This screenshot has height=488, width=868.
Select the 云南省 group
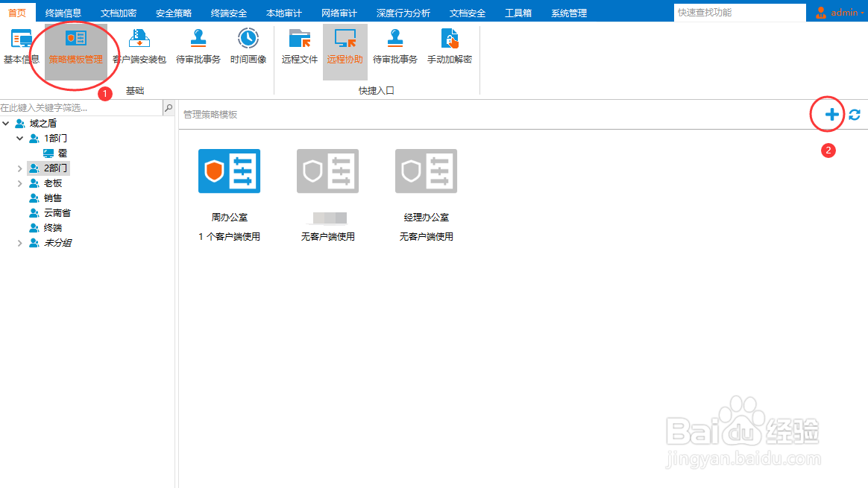pyautogui.click(x=57, y=213)
